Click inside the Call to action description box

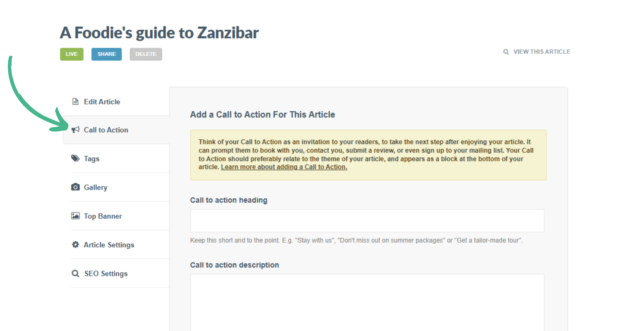click(x=367, y=301)
